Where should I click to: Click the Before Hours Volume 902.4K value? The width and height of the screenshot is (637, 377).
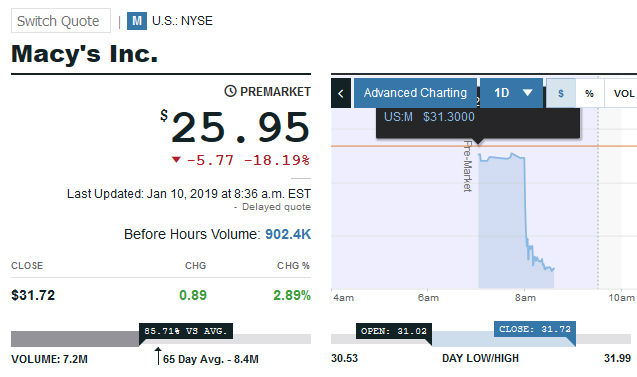point(288,234)
